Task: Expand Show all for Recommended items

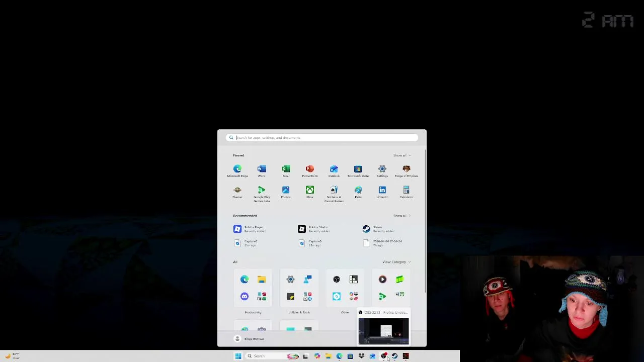Action: point(402,216)
